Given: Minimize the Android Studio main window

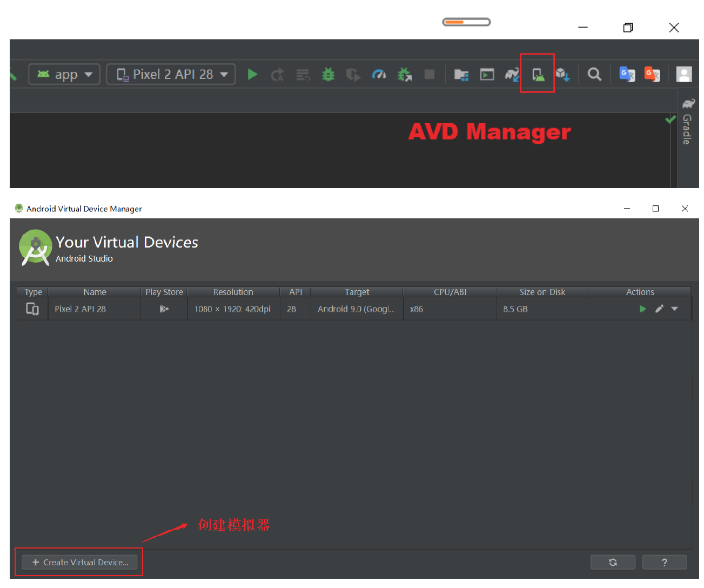Looking at the screenshot, I should tap(583, 27).
